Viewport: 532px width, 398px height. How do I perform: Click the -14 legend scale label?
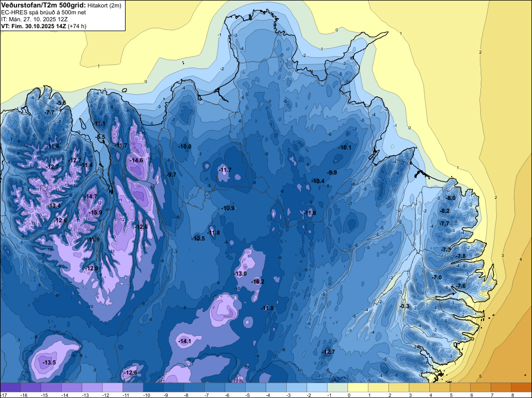[65, 395]
